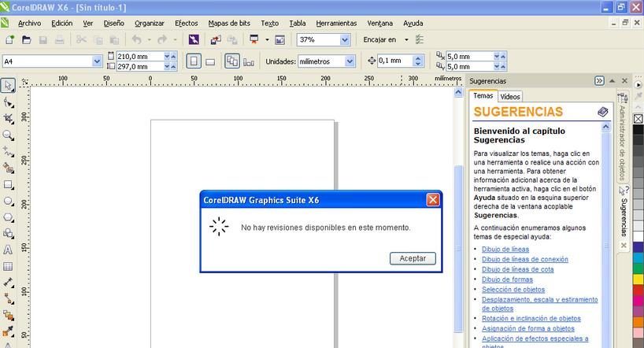Choose the Crop tool
The width and height of the screenshot is (644, 348).
tap(8, 119)
